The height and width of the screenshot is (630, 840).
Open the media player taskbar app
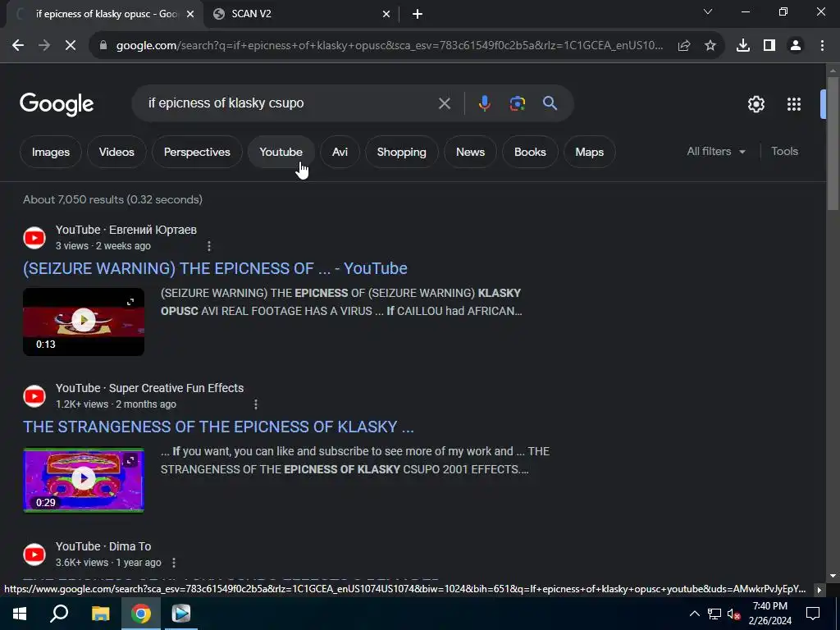[181, 614]
